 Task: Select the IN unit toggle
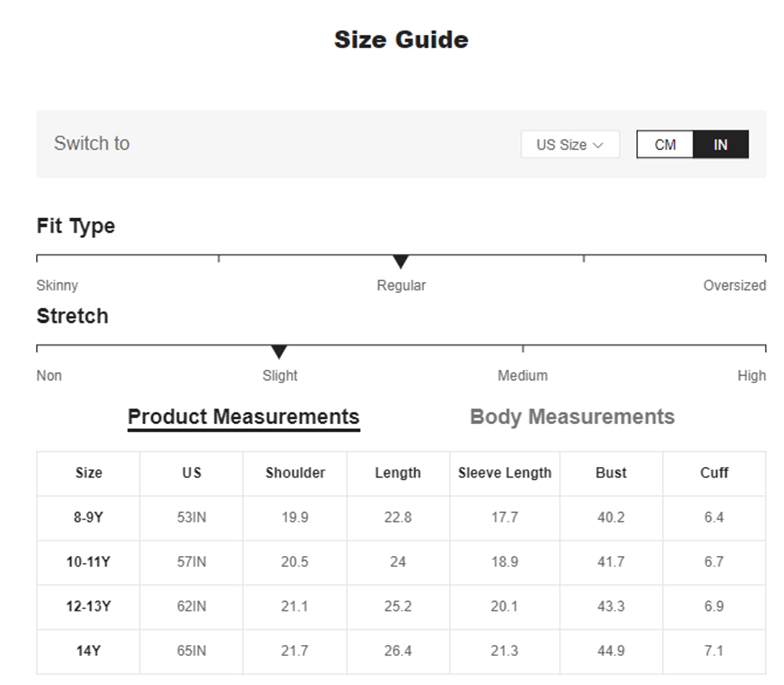tap(721, 144)
